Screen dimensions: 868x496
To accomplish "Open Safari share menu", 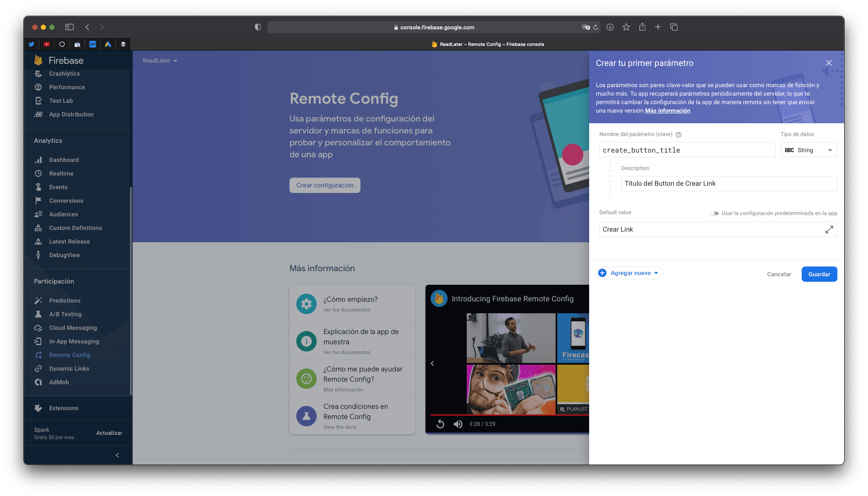I will [x=642, y=27].
